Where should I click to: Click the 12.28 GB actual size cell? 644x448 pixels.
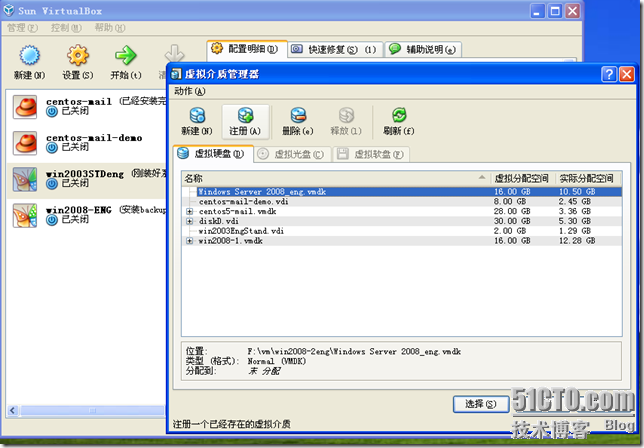[577, 241]
